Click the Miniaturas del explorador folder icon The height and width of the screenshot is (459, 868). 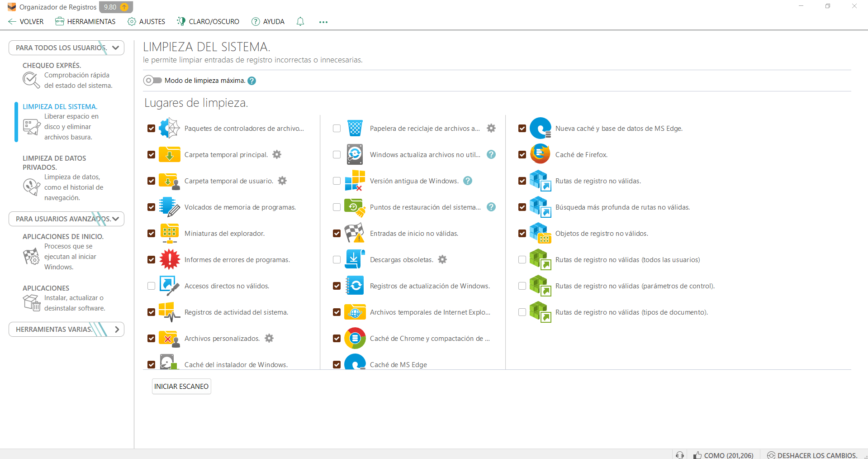tap(170, 233)
